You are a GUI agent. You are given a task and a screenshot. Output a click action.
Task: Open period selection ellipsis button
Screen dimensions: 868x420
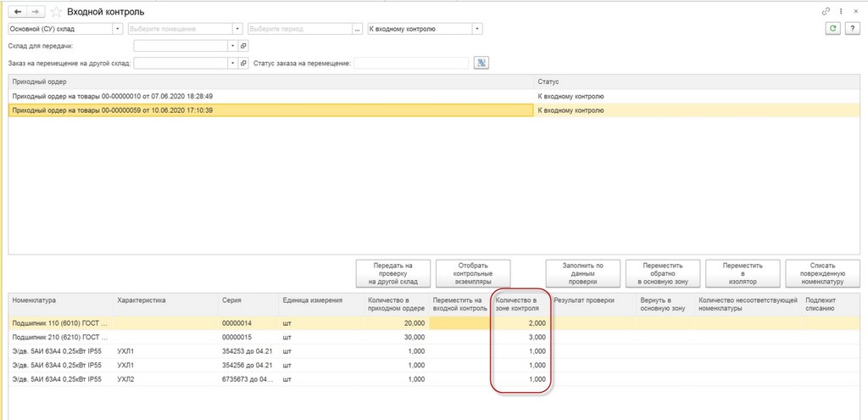click(x=358, y=29)
